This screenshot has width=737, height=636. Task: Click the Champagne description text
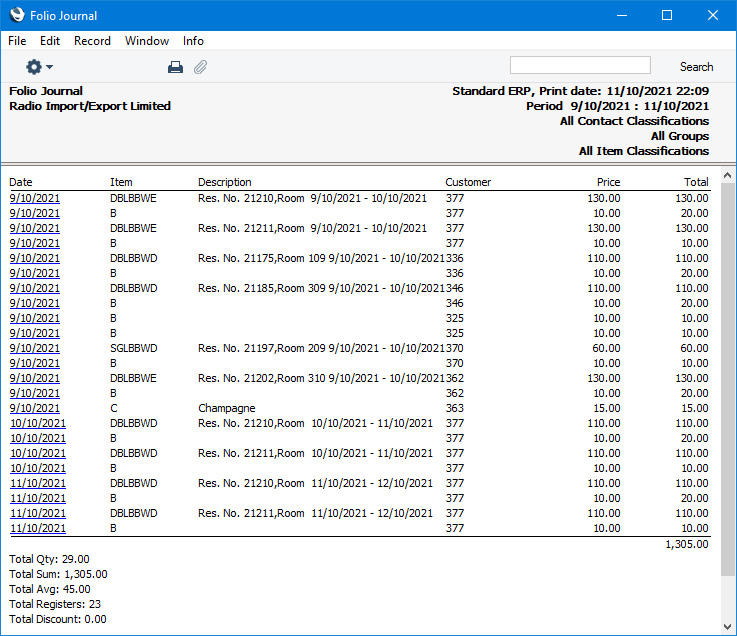coord(227,408)
